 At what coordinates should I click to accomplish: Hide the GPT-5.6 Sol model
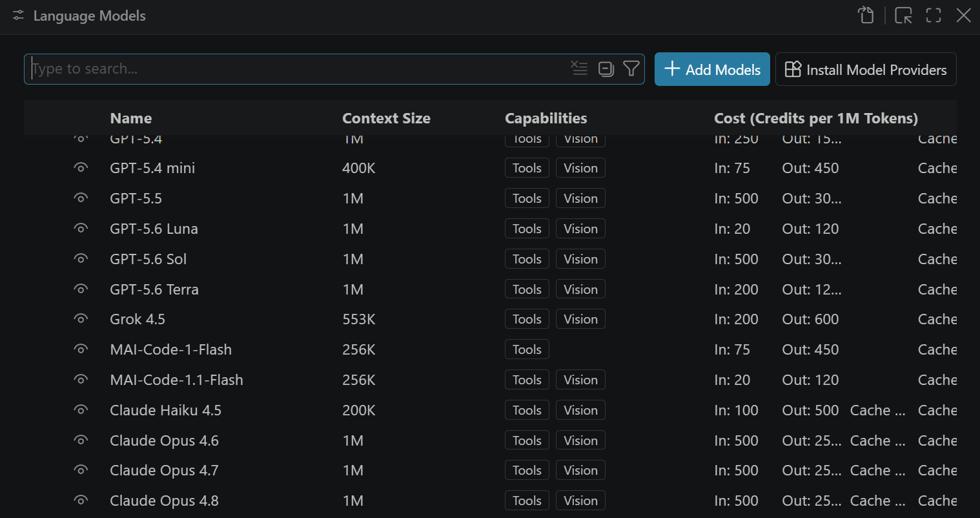pyautogui.click(x=81, y=259)
